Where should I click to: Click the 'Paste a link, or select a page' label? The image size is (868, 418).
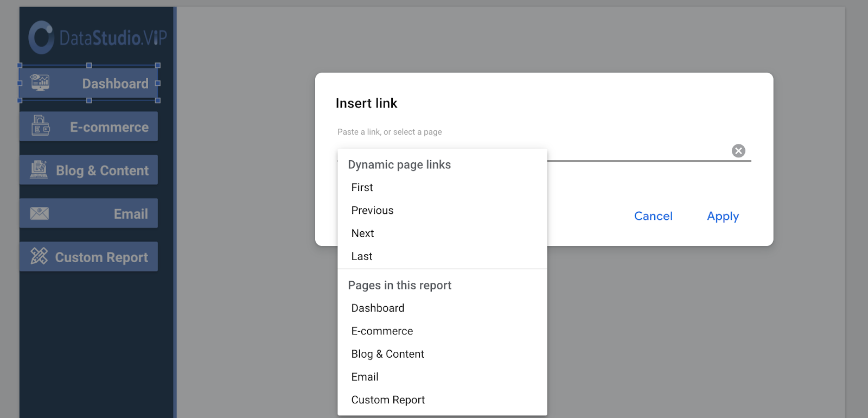390,132
